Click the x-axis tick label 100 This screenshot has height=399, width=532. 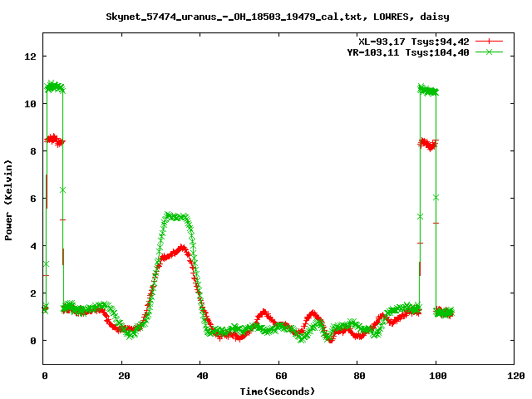point(438,376)
